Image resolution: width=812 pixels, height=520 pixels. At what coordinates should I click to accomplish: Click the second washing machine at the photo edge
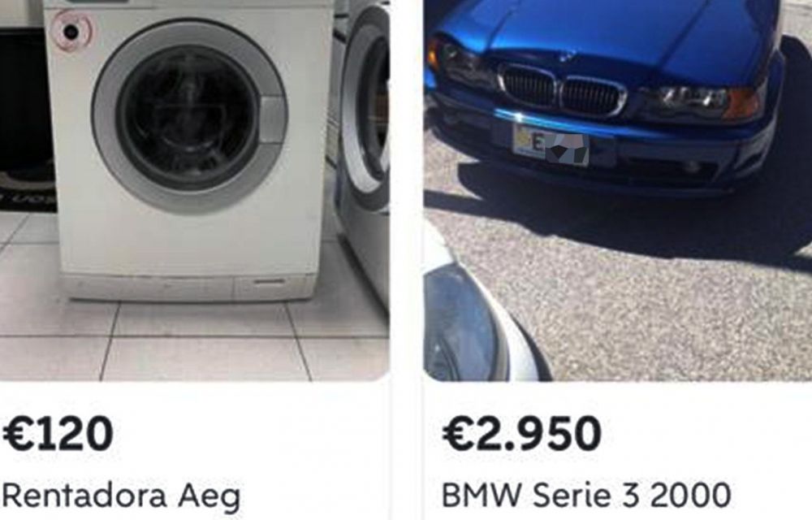(x=362, y=150)
